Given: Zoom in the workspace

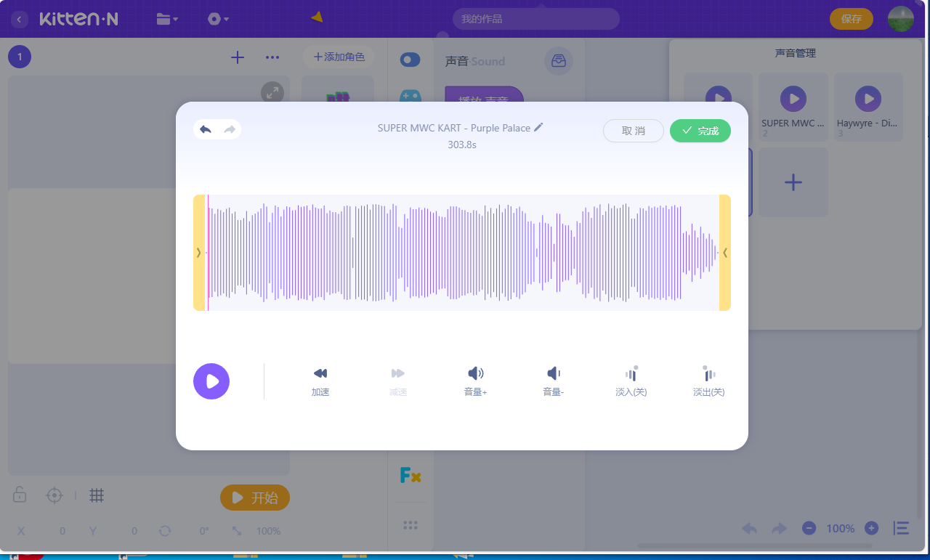Looking at the screenshot, I should pos(872,529).
